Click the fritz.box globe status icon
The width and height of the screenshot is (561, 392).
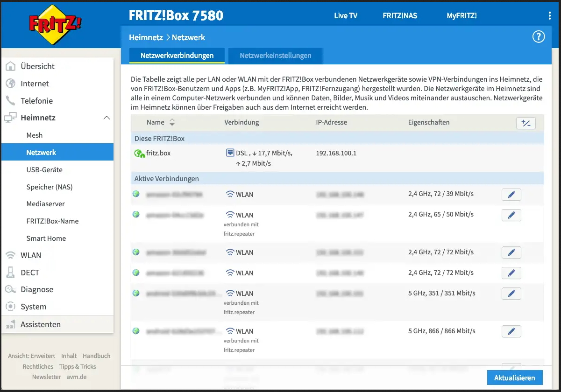tap(139, 153)
